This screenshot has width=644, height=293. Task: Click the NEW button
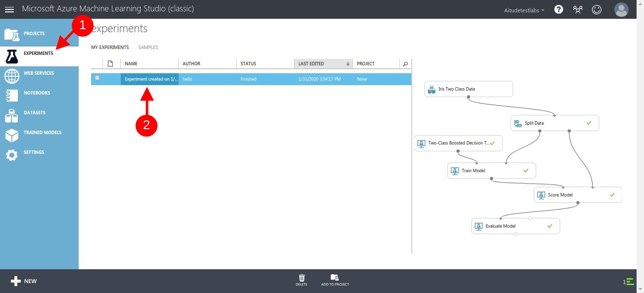pyautogui.click(x=23, y=281)
